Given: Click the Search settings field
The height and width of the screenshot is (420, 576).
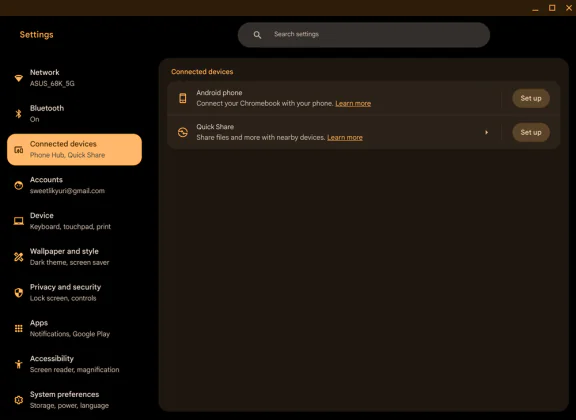Looking at the screenshot, I should 364,35.
